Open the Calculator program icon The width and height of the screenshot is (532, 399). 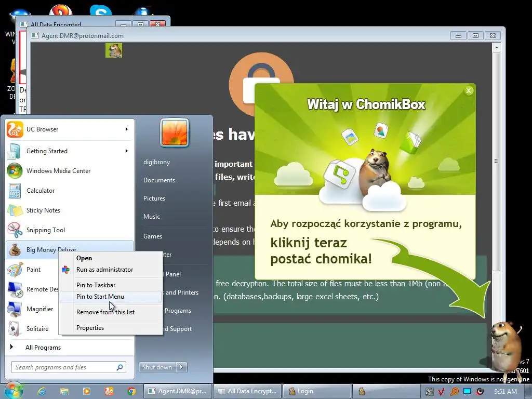pyautogui.click(x=15, y=190)
